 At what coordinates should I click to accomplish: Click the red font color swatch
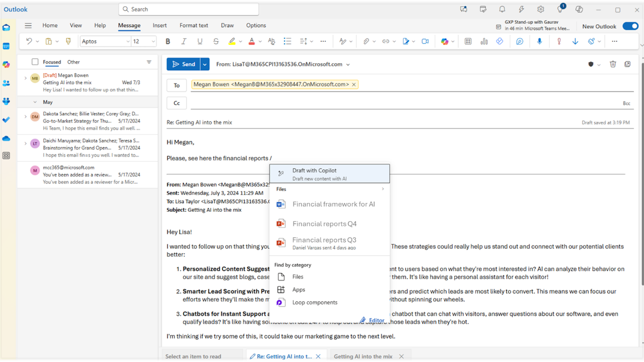252,41
